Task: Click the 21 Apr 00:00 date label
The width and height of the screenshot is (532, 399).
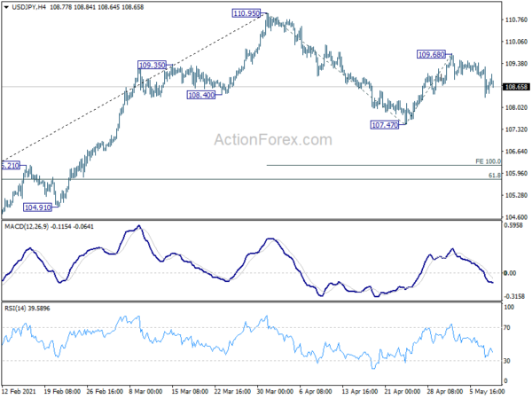Action: coord(403,392)
